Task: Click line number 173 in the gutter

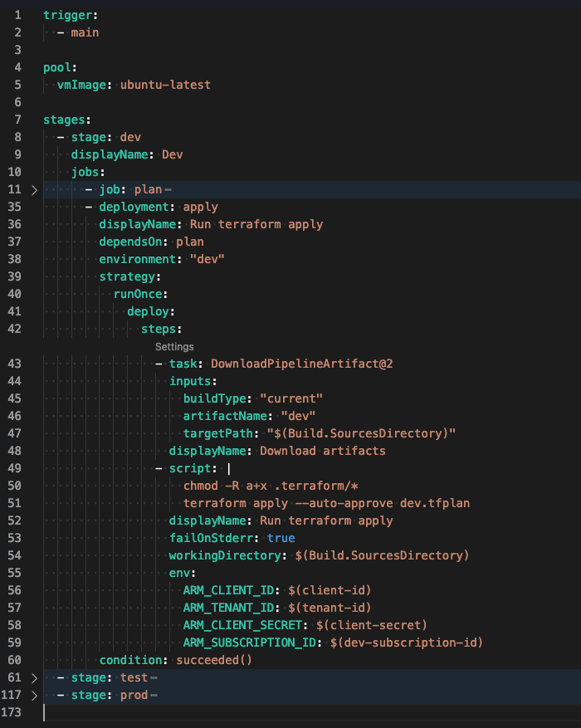Action: (12, 712)
